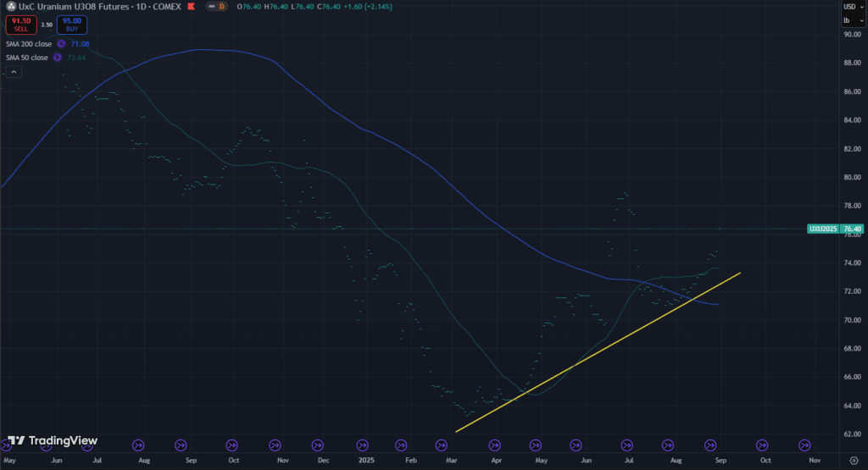Collapse the indicator legend with the chevron
Viewport: 868px width, 470px height.
pyautogui.click(x=14, y=72)
